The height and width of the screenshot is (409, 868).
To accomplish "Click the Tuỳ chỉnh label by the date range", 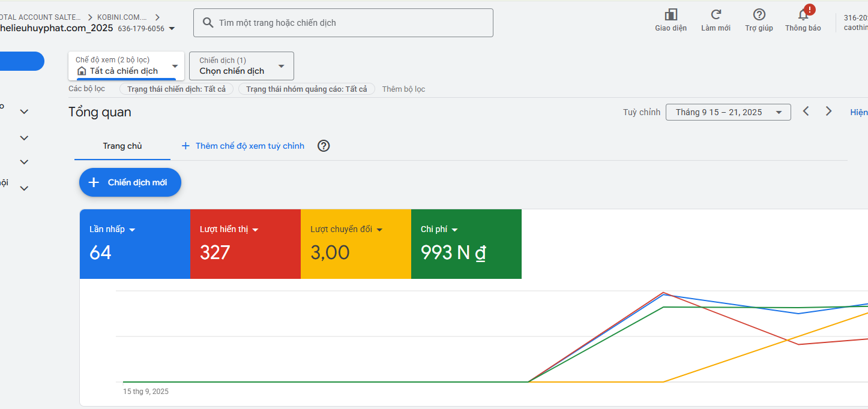I will [642, 112].
